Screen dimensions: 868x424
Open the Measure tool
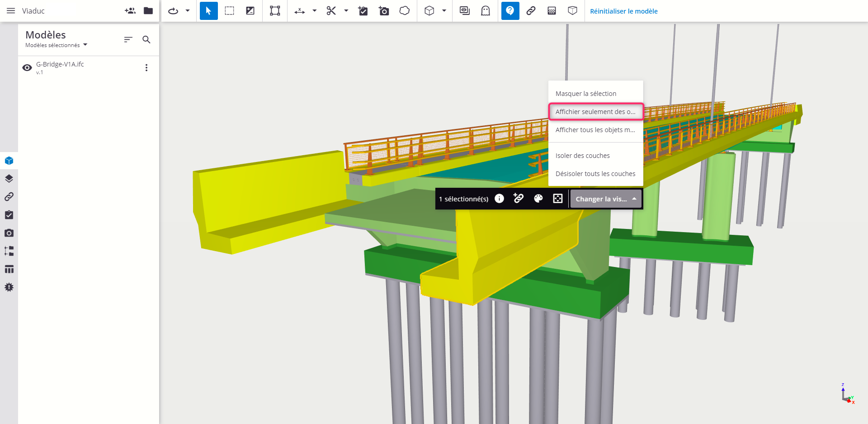[x=300, y=11]
